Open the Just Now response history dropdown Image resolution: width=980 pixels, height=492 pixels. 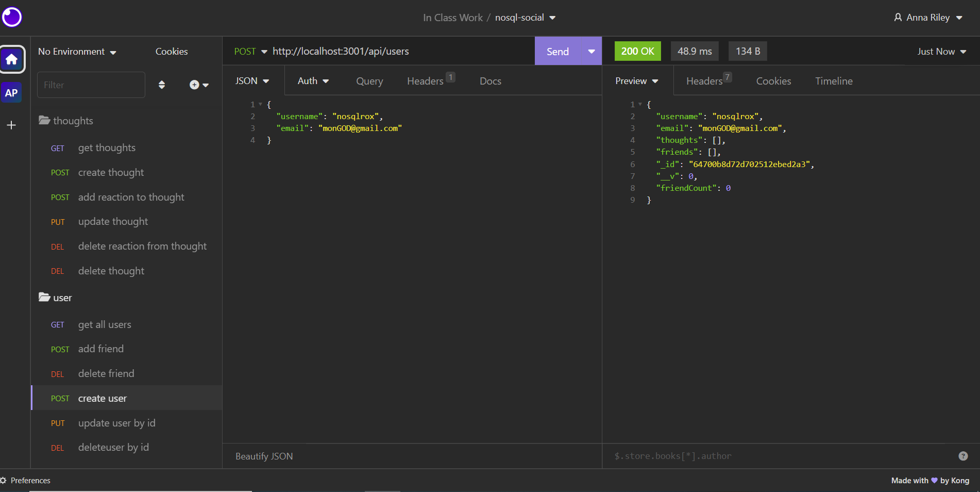pos(941,51)
